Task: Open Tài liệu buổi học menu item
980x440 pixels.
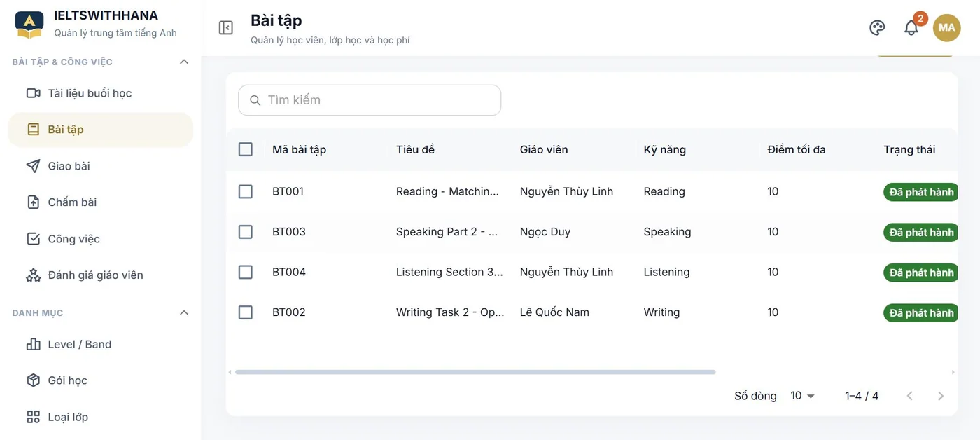Action: coord(100,93)
